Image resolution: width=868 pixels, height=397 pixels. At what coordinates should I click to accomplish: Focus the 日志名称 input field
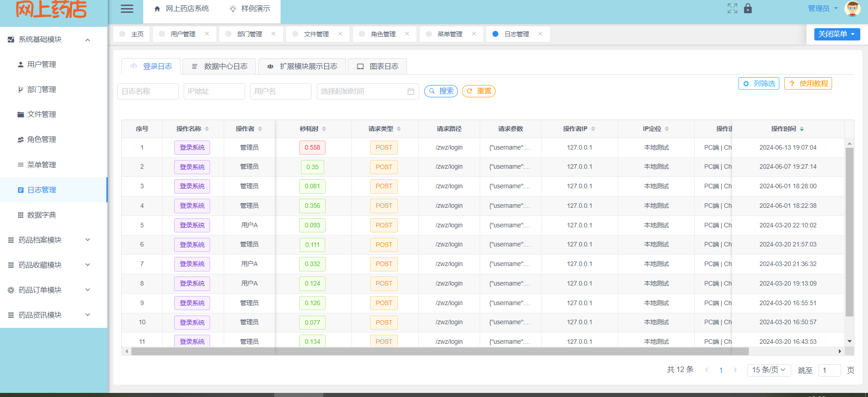[148, 91]
